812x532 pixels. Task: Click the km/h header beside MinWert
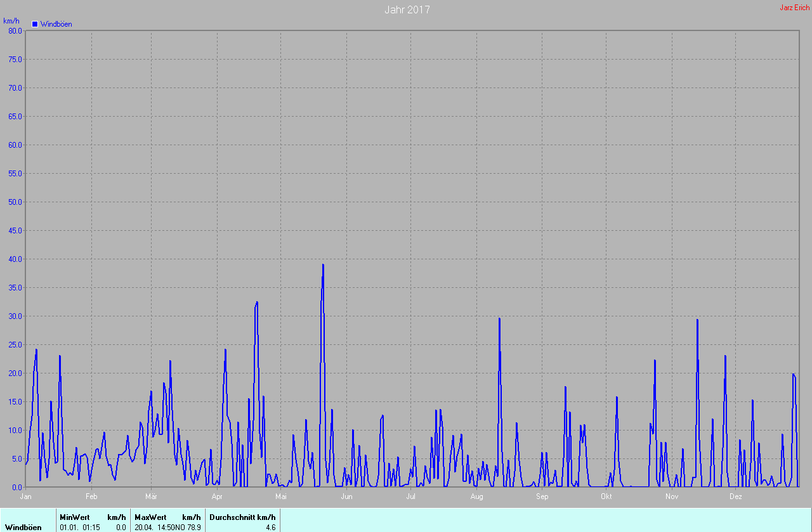point(117,517)
